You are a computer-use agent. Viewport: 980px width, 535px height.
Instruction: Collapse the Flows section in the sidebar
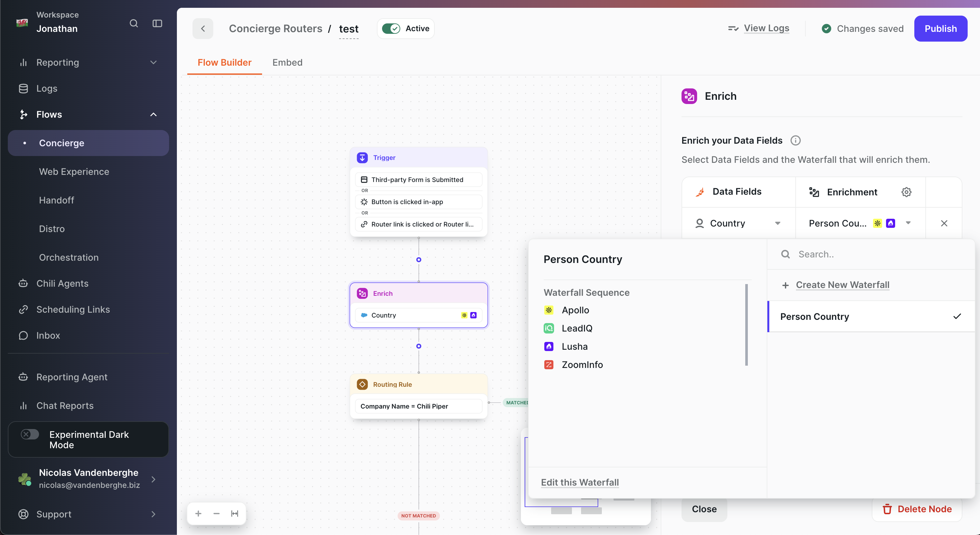[x=153, y=114]
